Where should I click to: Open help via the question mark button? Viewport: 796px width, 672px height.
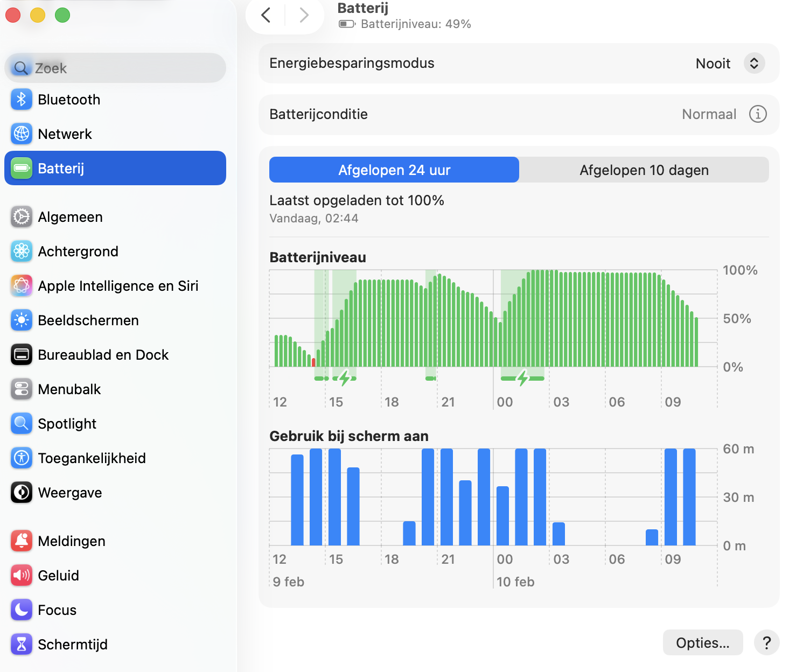pos(767,642)
